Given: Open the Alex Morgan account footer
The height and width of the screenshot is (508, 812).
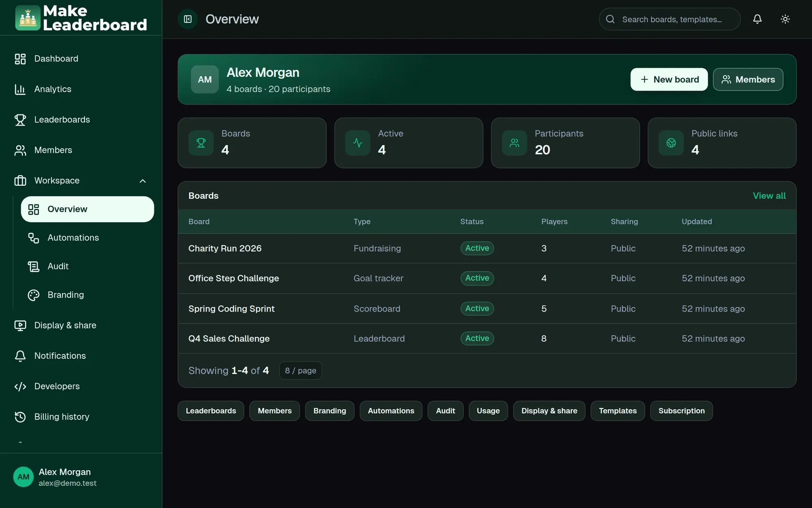Looking at the screenshot, I should [x=81, y=477].
